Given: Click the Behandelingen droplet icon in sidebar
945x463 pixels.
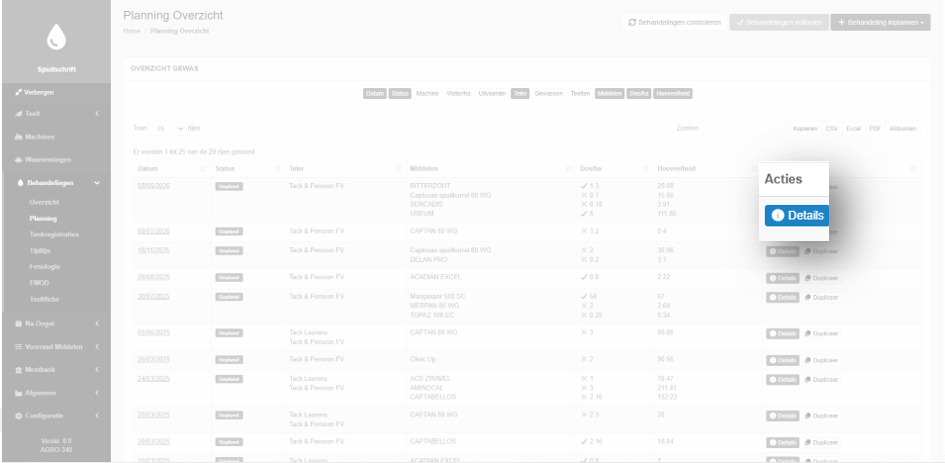Looking at the screenshot, I should (x=20, y=183).
